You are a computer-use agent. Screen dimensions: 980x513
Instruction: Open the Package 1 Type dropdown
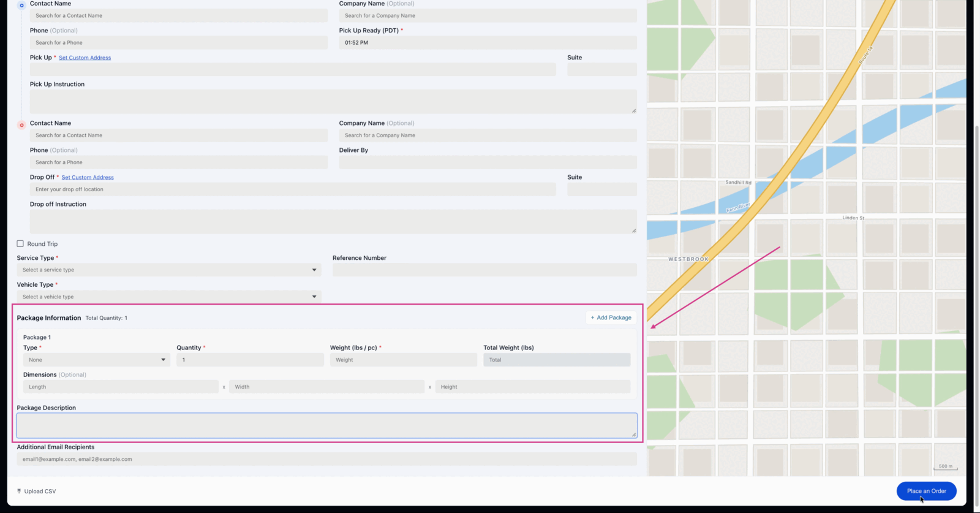pyautogui.click(x=97, y=360)
